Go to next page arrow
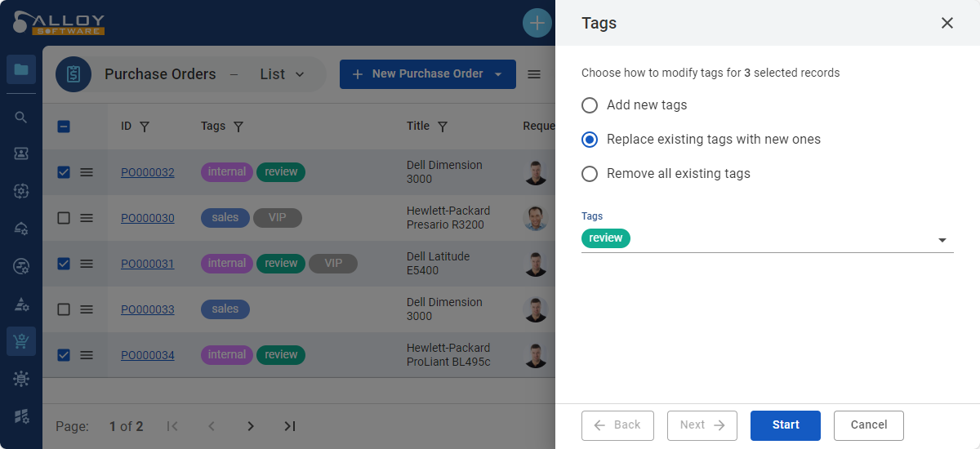This screenshot has width=980, height=449. coord(251,426)
